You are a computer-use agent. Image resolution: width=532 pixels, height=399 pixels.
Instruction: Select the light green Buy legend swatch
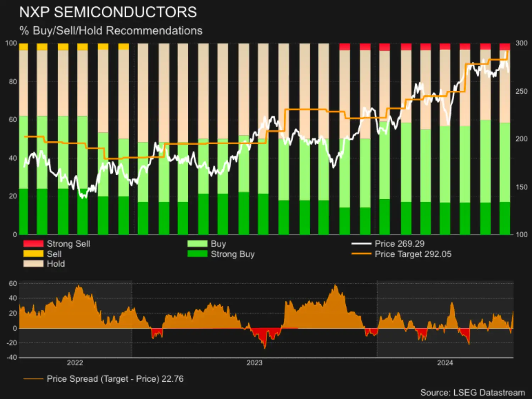[x=197, y=244]
